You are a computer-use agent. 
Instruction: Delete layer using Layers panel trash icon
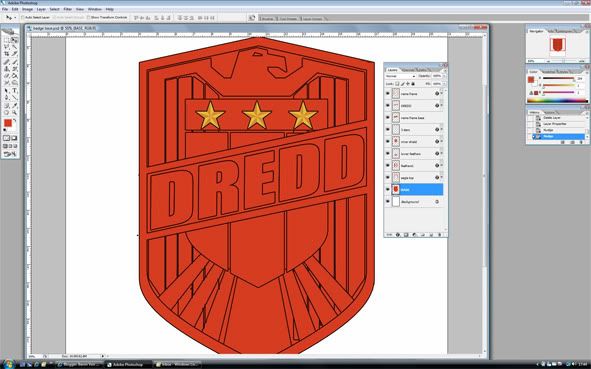point(439,234)
